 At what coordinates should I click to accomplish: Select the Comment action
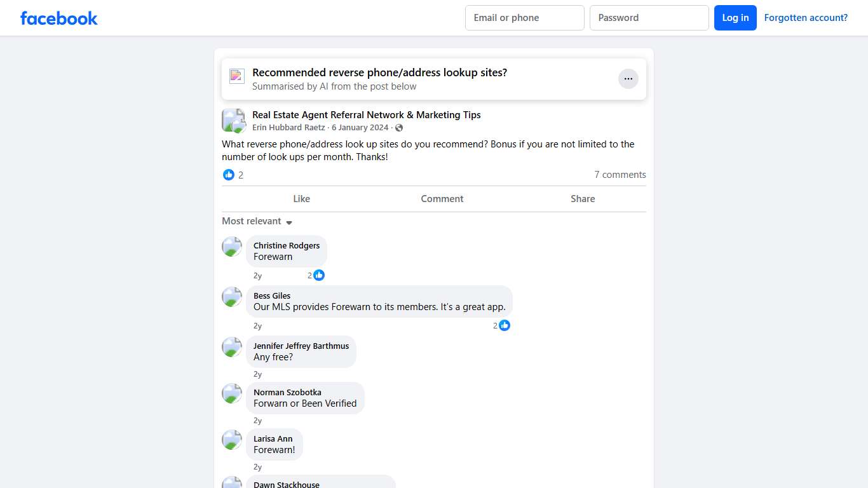coord(442,198)
